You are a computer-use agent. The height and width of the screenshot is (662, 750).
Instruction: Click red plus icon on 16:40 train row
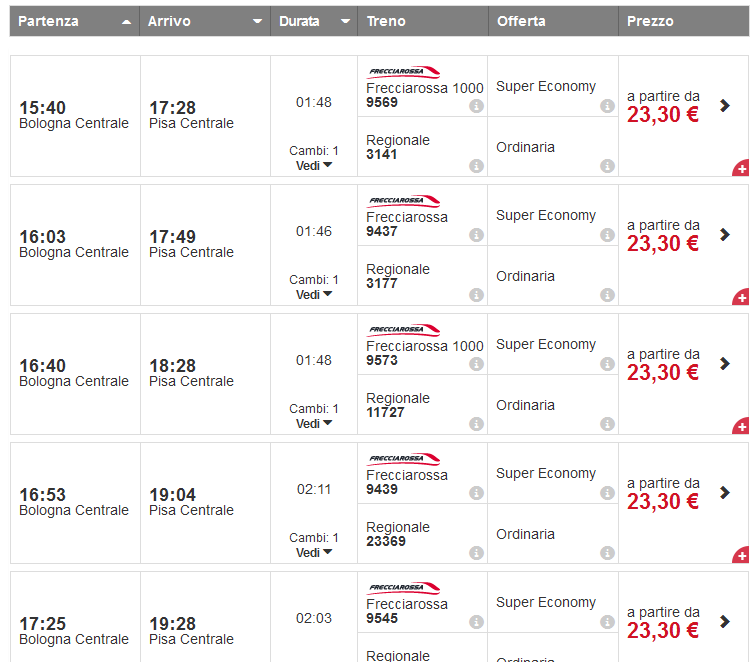tap(741, 426)
